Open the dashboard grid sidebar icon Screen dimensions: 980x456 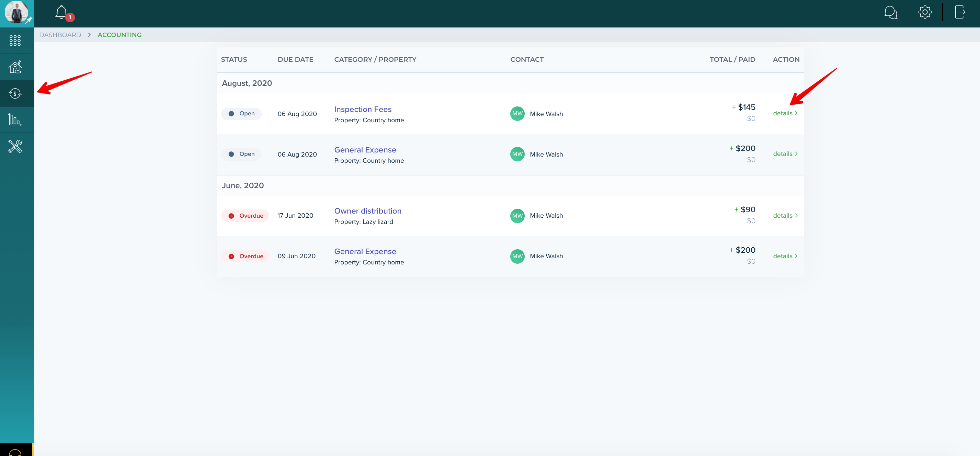[15, 40]
